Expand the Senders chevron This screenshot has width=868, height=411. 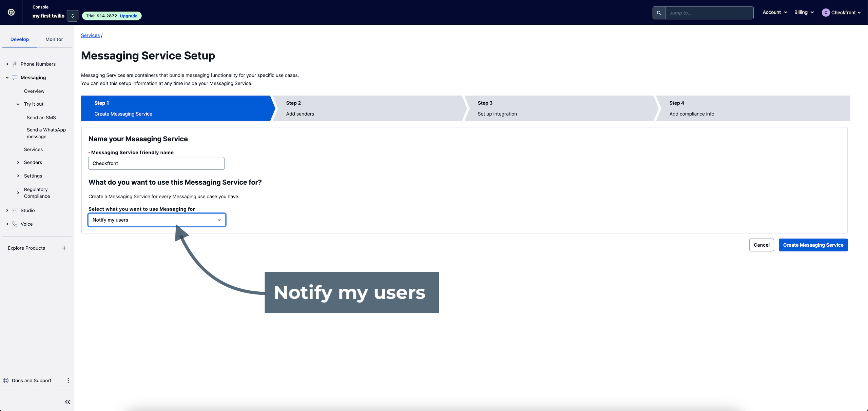(x=18, y=162)
